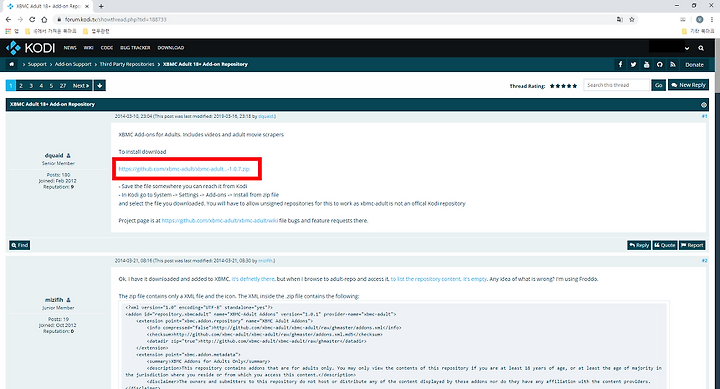Click the header search magnifier icon
The height and width of the screenshot is (389, 720).
(701, 48)
